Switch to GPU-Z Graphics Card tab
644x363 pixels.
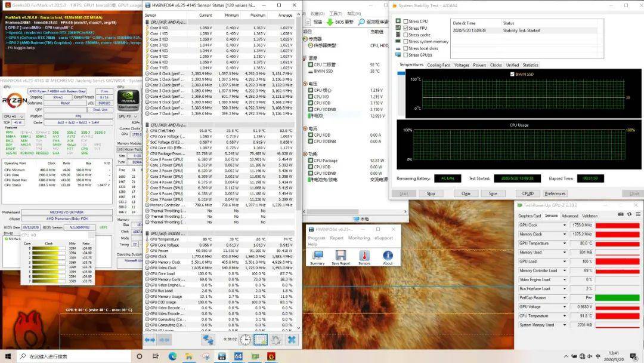530,216
